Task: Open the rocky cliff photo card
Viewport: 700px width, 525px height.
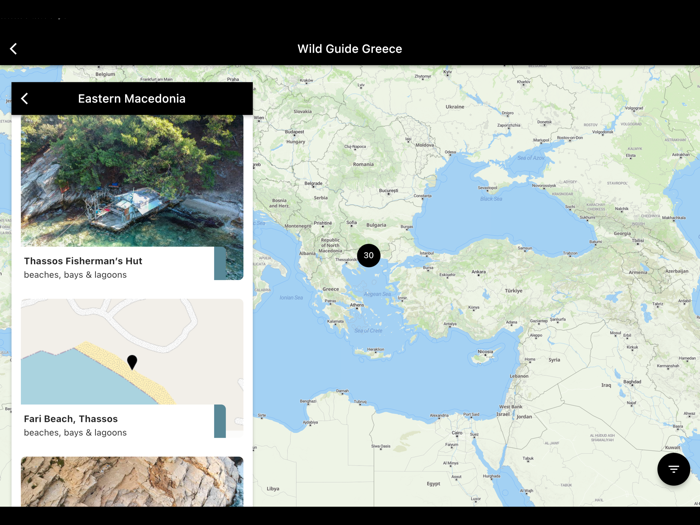Action: coord(132,481)
